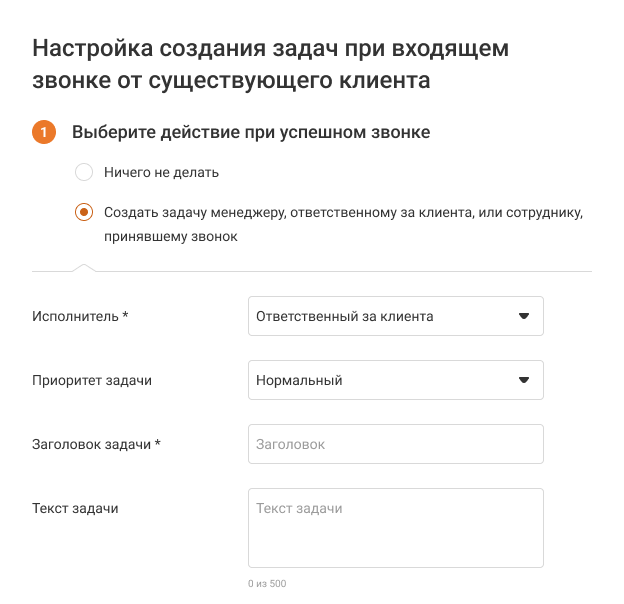Click the required asterisk next to Заголовок задачи
The height and width of the screenshot is (604, 624).
tap(158, 443)
